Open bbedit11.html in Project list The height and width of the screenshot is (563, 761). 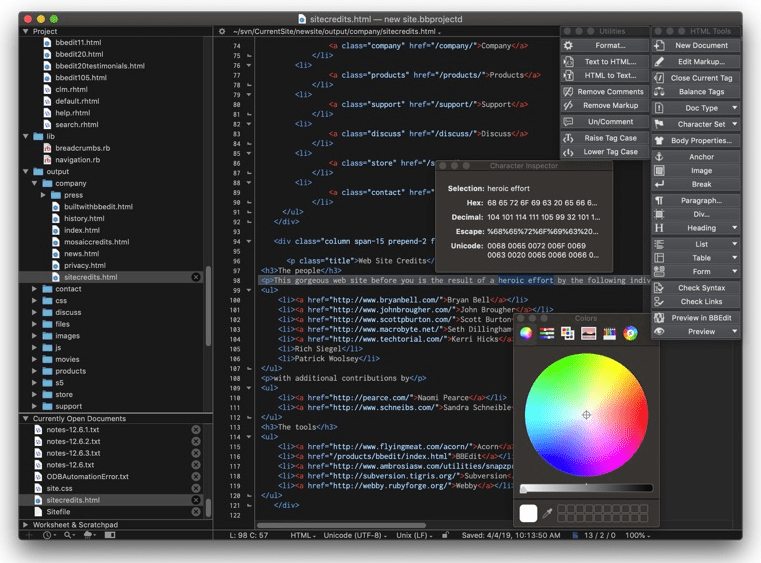[78, 42]
